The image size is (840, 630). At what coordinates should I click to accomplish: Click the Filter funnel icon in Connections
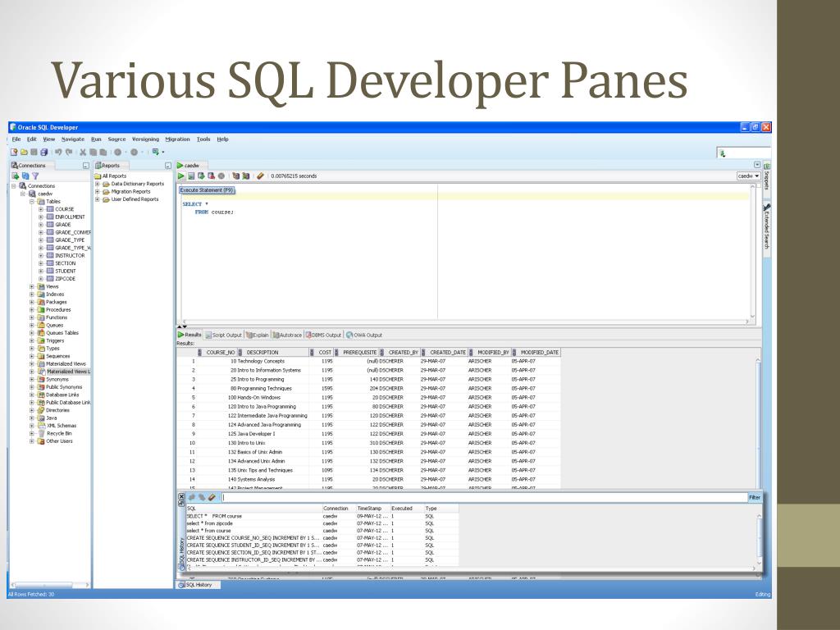pyautogui.click(x=35, y=176)
